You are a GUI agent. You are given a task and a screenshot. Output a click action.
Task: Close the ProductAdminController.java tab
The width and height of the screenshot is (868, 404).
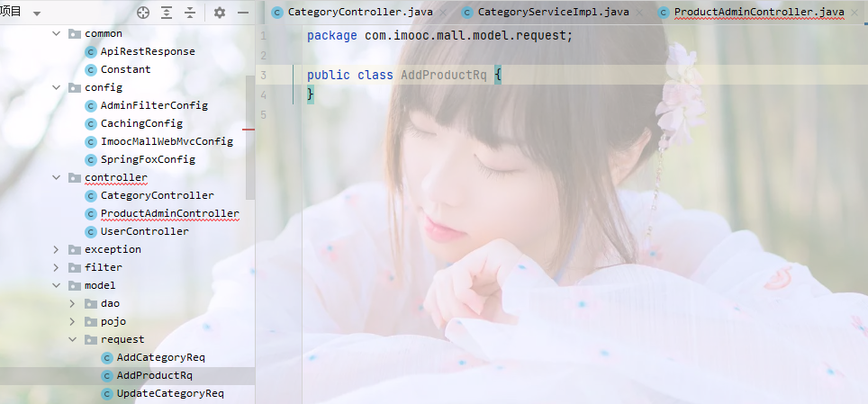pyautogui.click(x=854, y=13)
